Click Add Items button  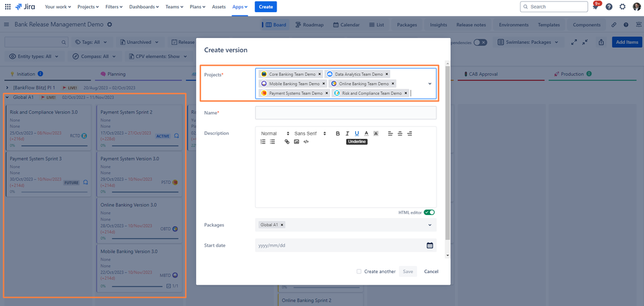pos(627,42)
